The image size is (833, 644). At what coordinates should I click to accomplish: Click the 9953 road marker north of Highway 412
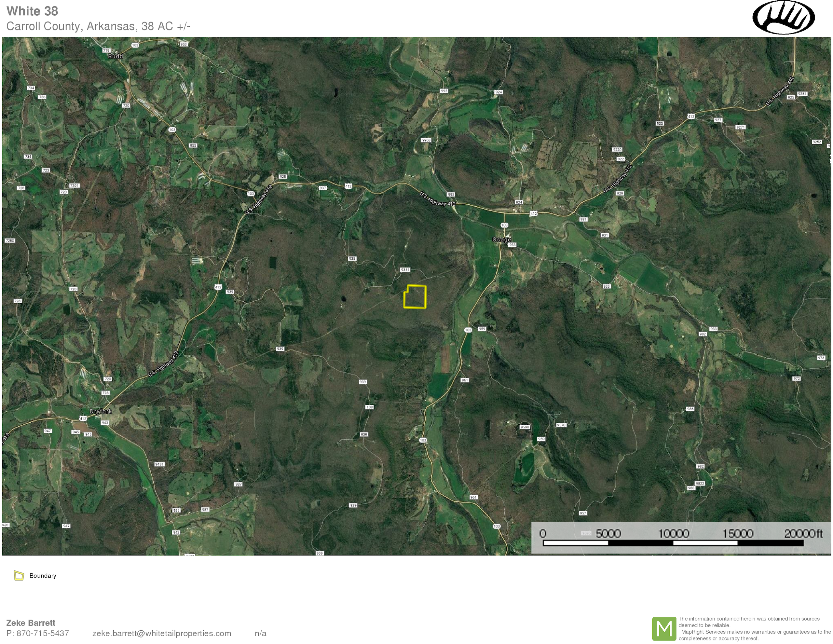tap(426, 140)
